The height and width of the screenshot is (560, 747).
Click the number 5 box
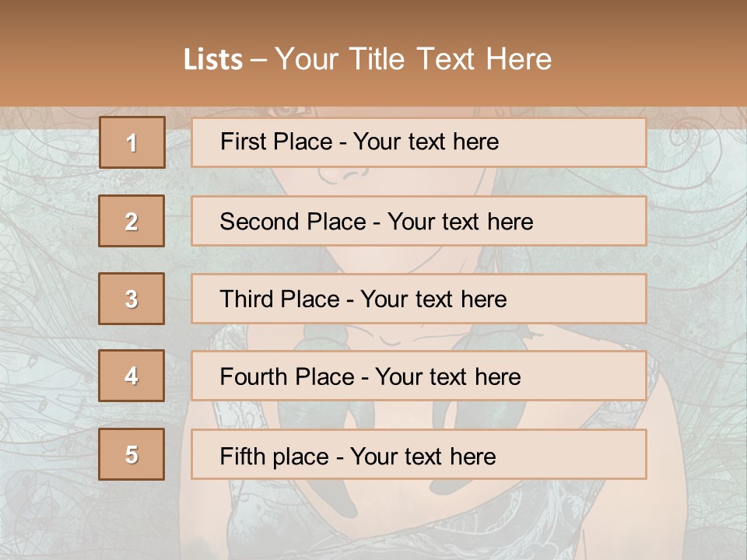[132, 454]
